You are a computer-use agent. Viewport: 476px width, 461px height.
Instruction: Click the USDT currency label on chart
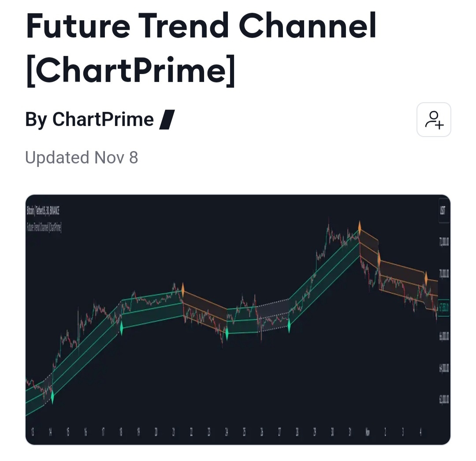443,211
